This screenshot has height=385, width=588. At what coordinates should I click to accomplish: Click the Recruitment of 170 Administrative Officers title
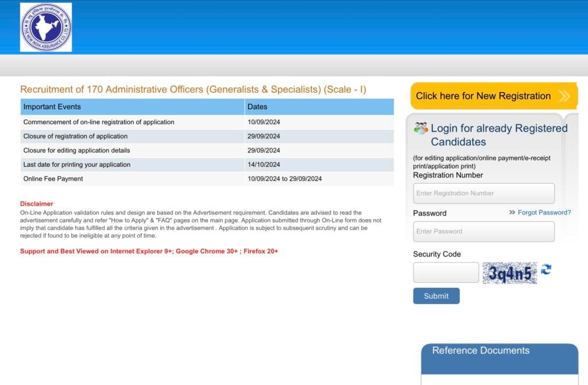pos(193,89)
